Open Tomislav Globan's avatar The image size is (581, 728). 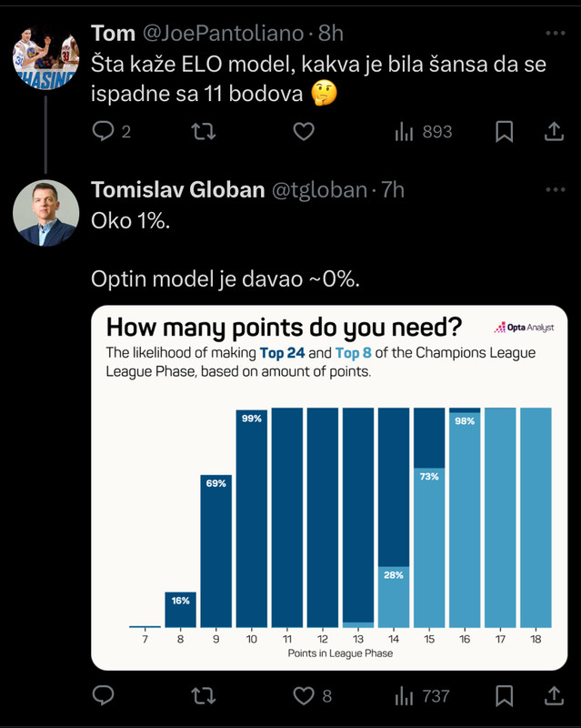coord(45,213)
